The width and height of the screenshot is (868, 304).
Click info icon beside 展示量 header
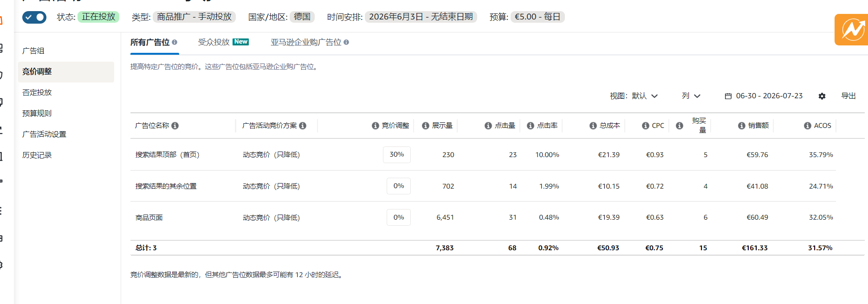coord(426,126)
